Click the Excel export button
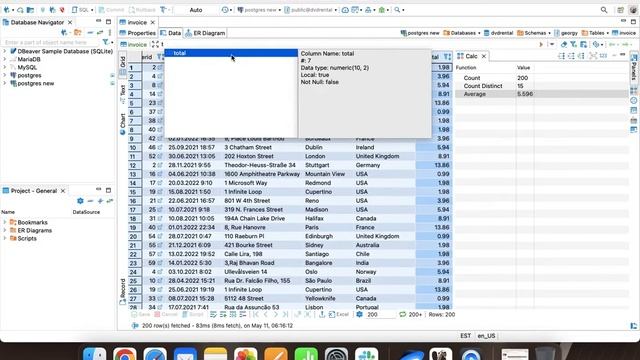Screen dimensions: 640x360 [339, 314]
